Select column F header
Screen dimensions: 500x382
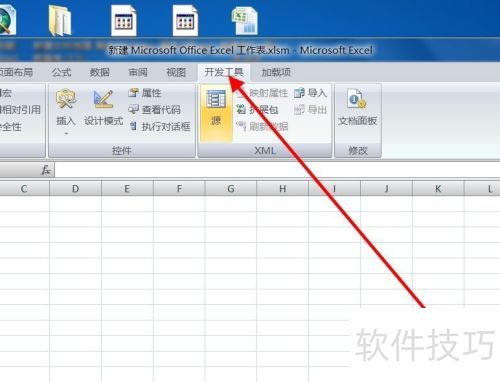click(179, 189)
